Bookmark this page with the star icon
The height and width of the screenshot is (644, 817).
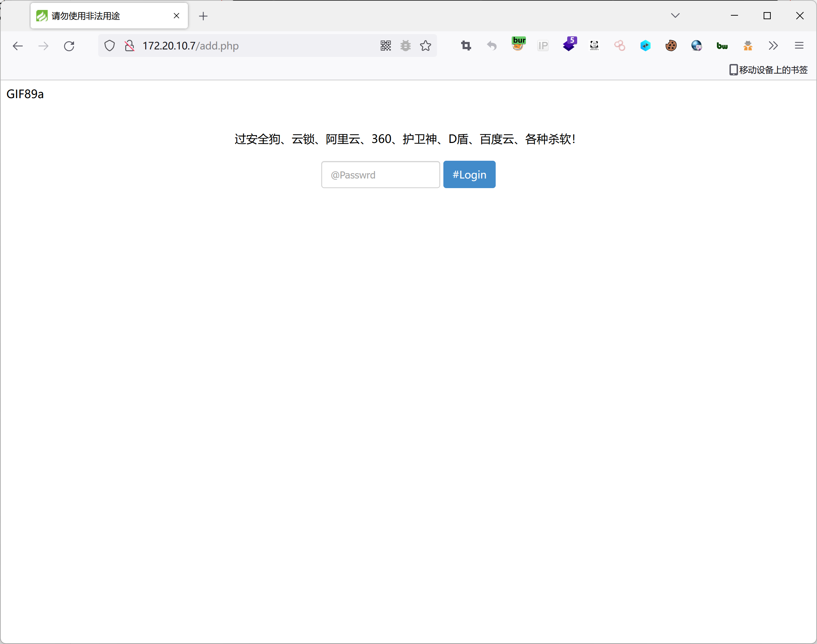coord(426,46)
